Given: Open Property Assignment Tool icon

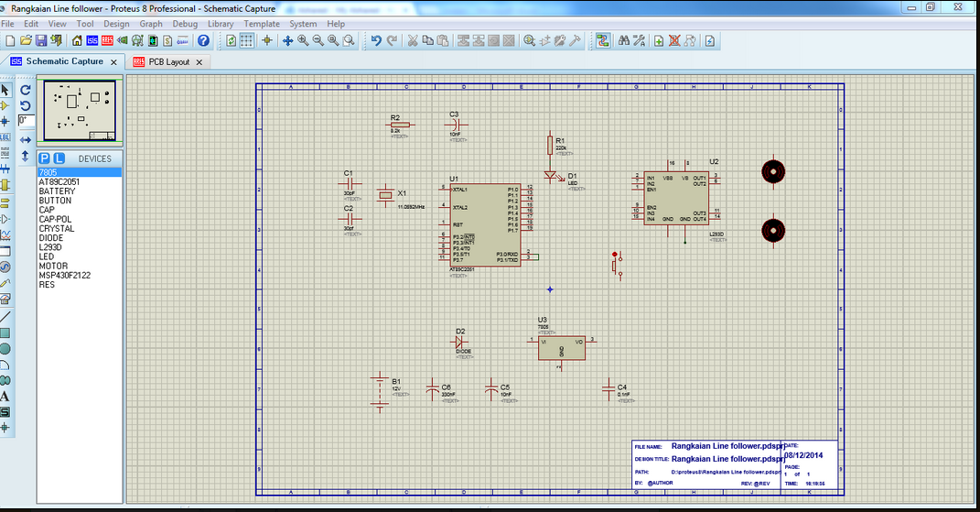Looking at the screenshot, I should (639, 40).
